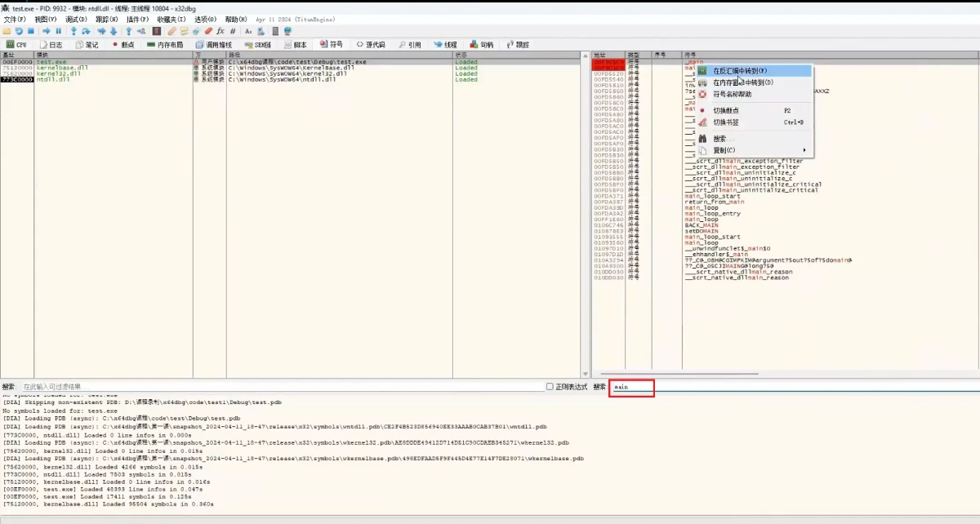Open the 选项(O) menu
This screenshot has height=524, width=980.
coord(206,19)
